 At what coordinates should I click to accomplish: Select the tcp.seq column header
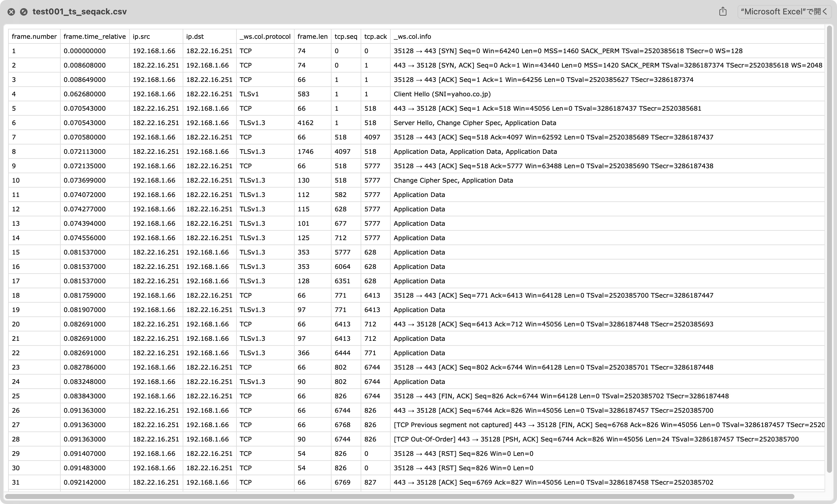click(346, 36)
